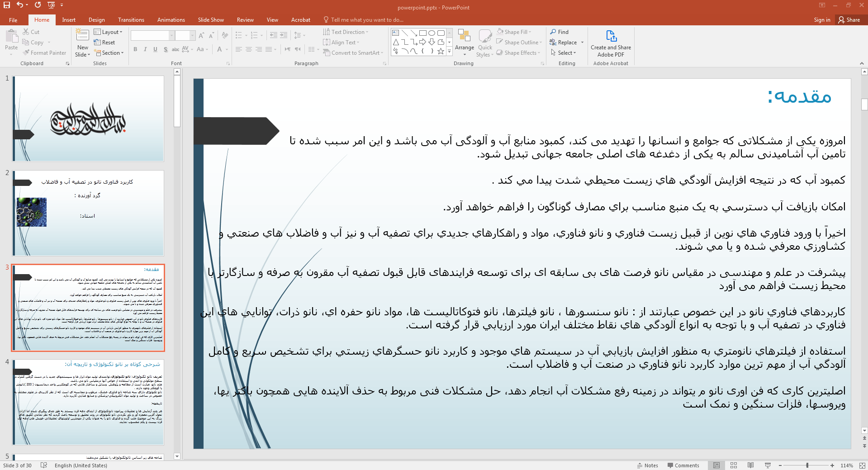Switch to the Slide Show tab
The image size is (868, 470).
pos(211,20)
